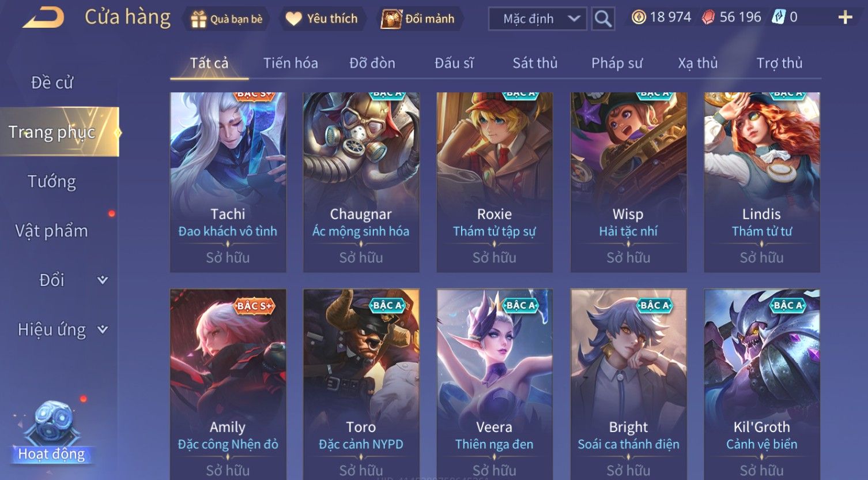Tap the plus icon to add currency
This screenshot has width=868, height=480.
click(845, 17)
